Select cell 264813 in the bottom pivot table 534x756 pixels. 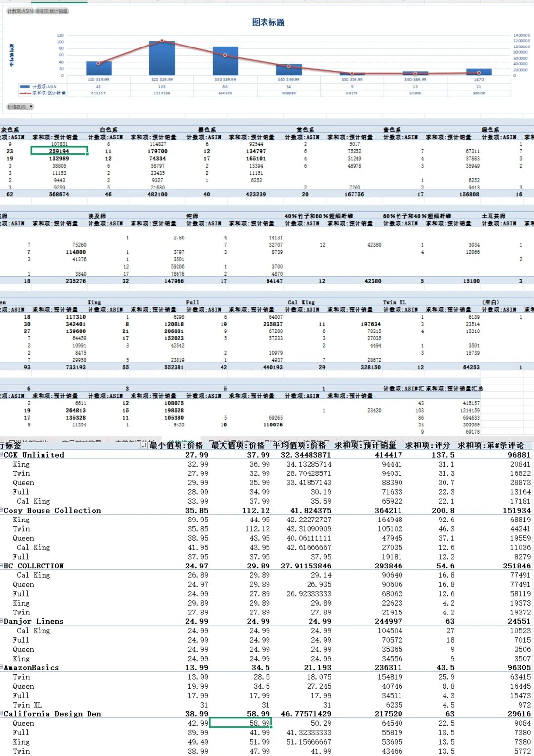(x=76, y=410)
